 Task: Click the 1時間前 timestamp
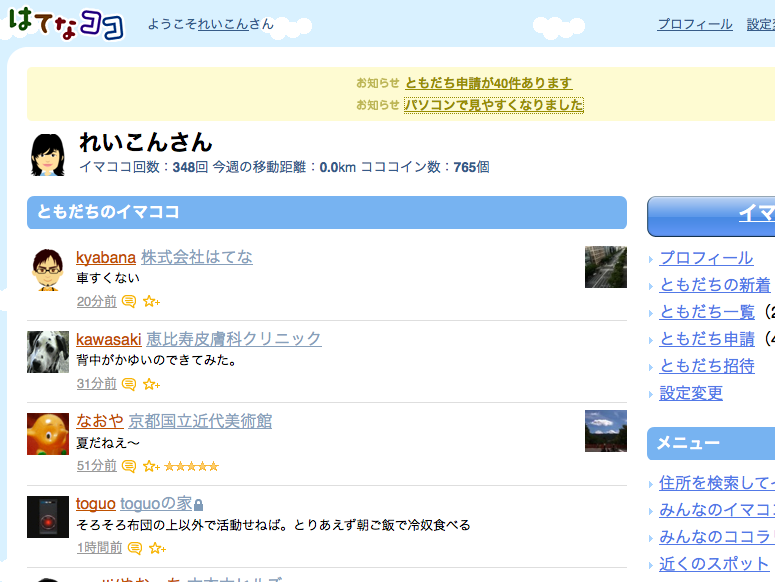[99, 548]
